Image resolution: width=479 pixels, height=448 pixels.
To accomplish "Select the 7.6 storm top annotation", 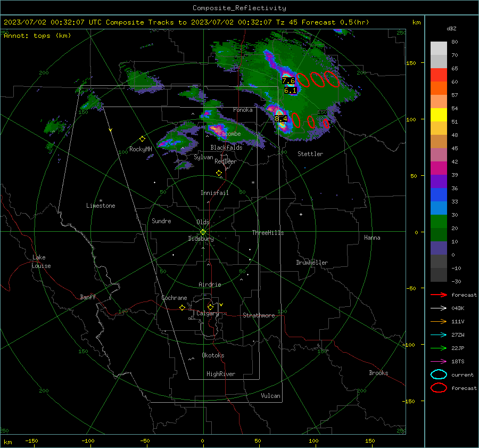I will [288, 81].
